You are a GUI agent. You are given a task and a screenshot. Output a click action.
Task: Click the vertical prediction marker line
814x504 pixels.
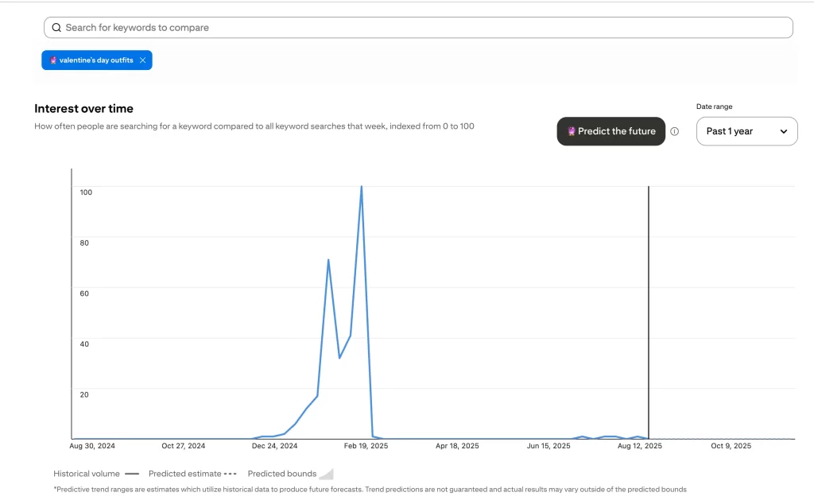click(649, 312)
